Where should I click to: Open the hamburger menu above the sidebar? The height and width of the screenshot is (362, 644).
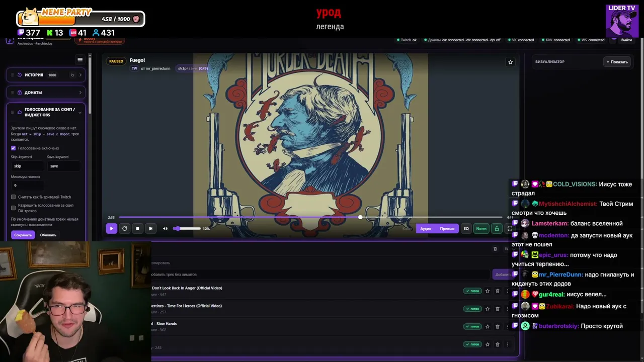[x=80, y=60]
